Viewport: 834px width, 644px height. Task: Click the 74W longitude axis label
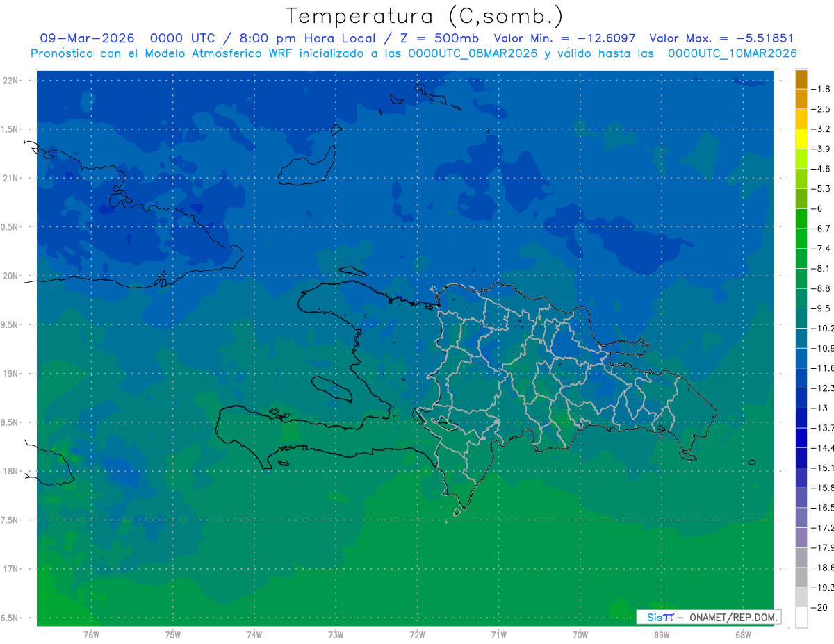coord(254,634)
